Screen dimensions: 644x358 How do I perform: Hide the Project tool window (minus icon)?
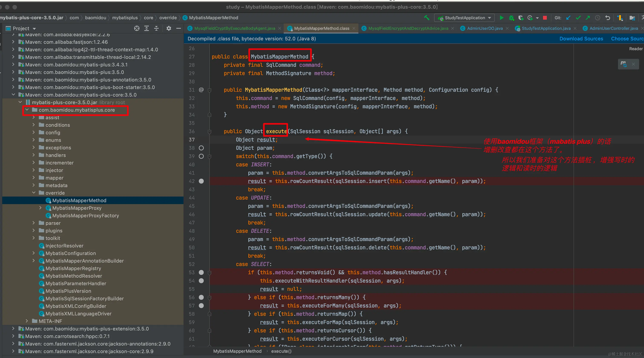[x=178, y=28]
